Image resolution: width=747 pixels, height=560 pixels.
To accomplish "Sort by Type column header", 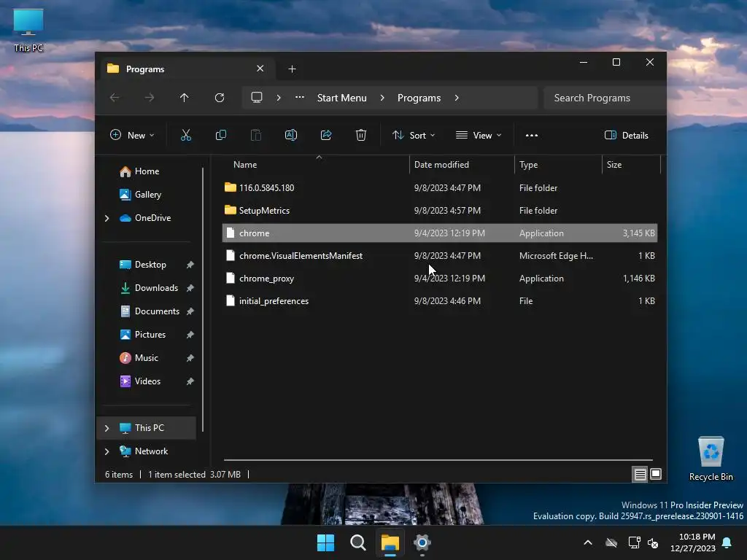I will coord(558,165).
